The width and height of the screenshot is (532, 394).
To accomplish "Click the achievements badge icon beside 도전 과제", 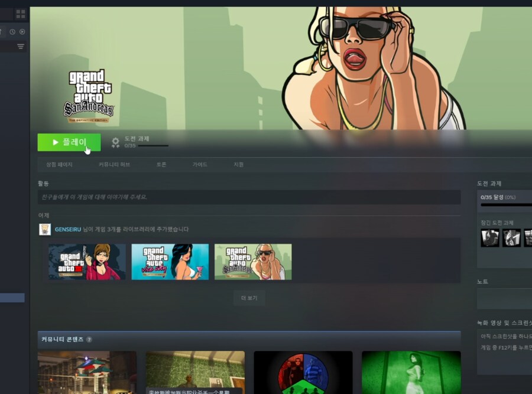I will [115, 142].
